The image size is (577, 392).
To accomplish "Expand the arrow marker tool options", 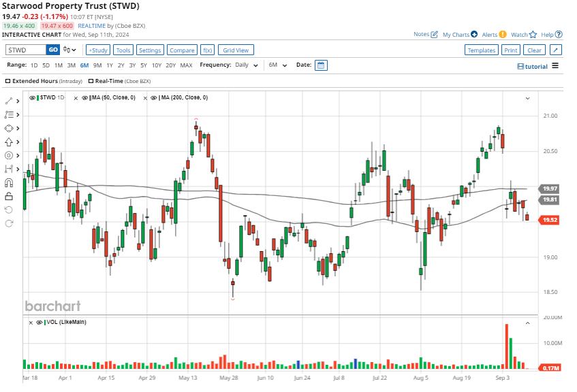I will pyautogui.click(x=18, y=142).
